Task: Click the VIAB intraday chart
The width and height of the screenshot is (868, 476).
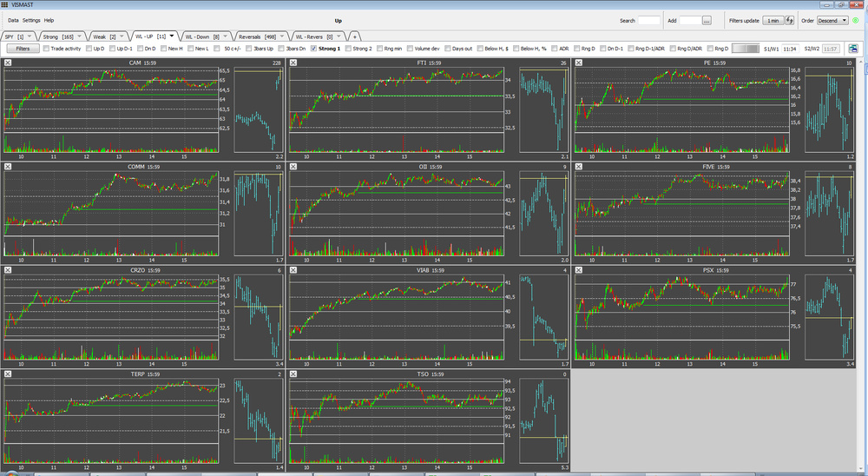Action: tap(397, 317)
